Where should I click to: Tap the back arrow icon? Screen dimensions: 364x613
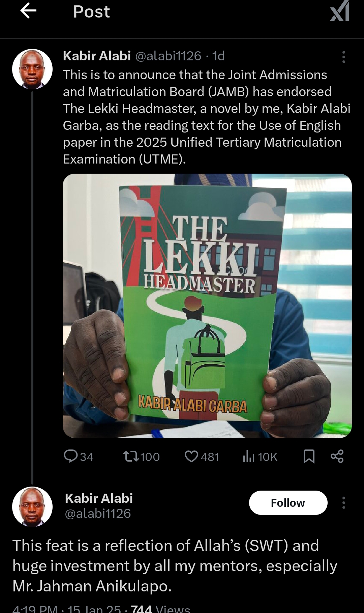click(28, 11)
